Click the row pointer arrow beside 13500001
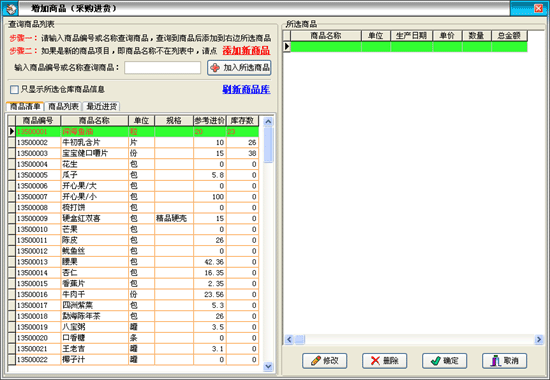550x380 pixels. pos(12,131)
